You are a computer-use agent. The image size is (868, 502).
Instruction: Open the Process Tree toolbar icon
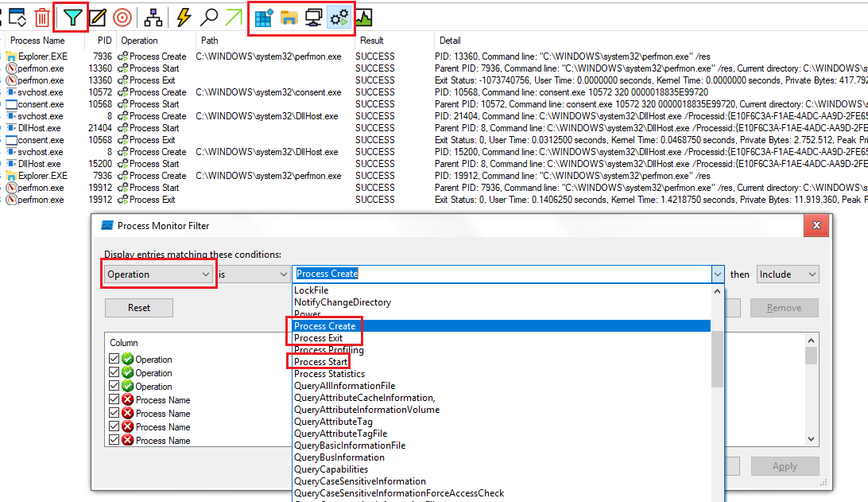(153, 18)
